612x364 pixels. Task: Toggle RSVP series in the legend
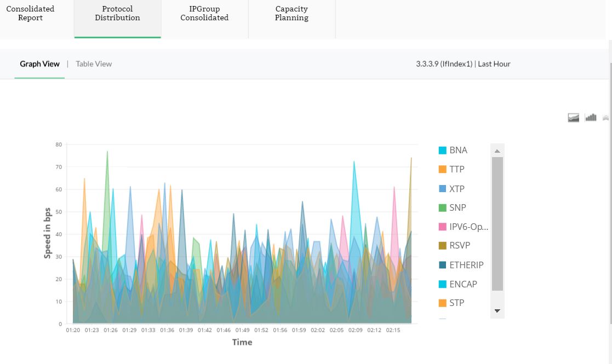pos(460,246)
